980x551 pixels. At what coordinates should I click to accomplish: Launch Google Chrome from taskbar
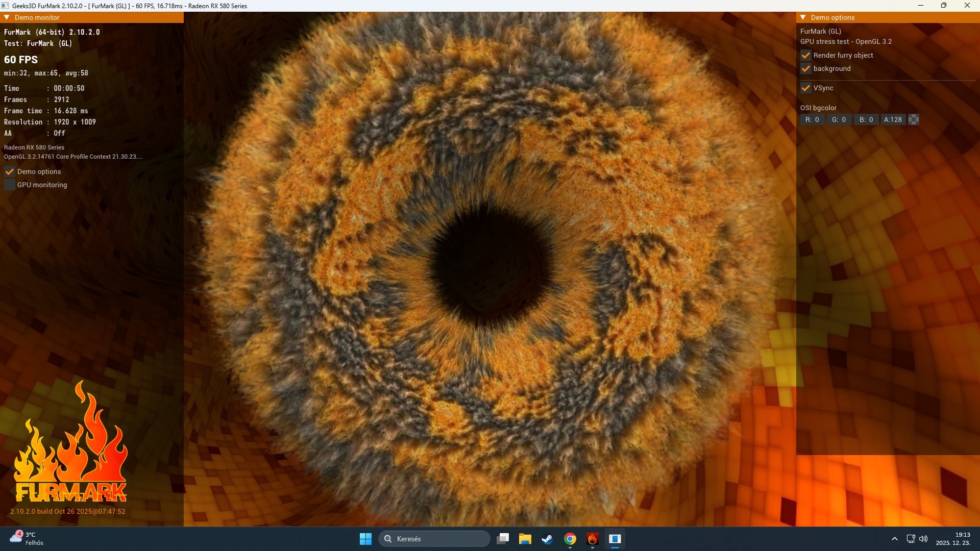click(570, 539)
